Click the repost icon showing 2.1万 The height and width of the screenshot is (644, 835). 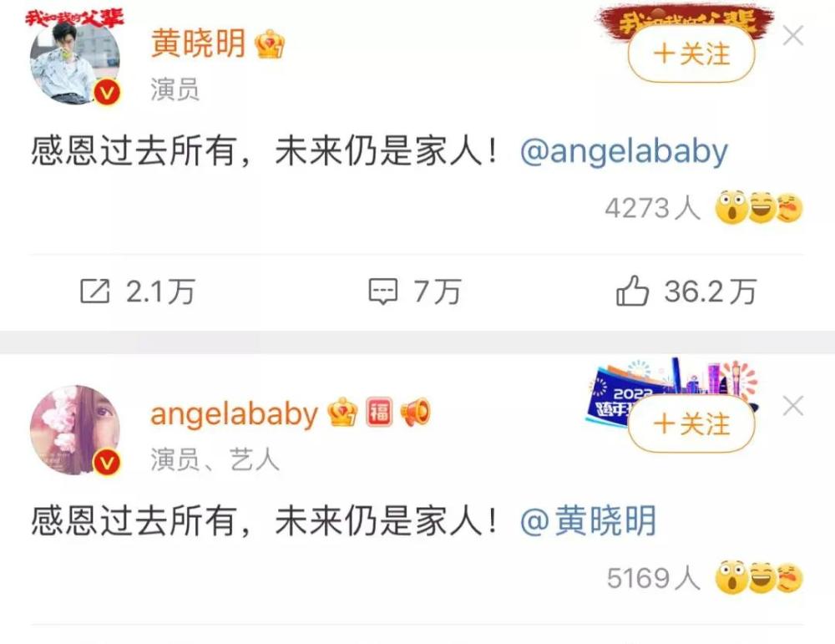[95, 291]
